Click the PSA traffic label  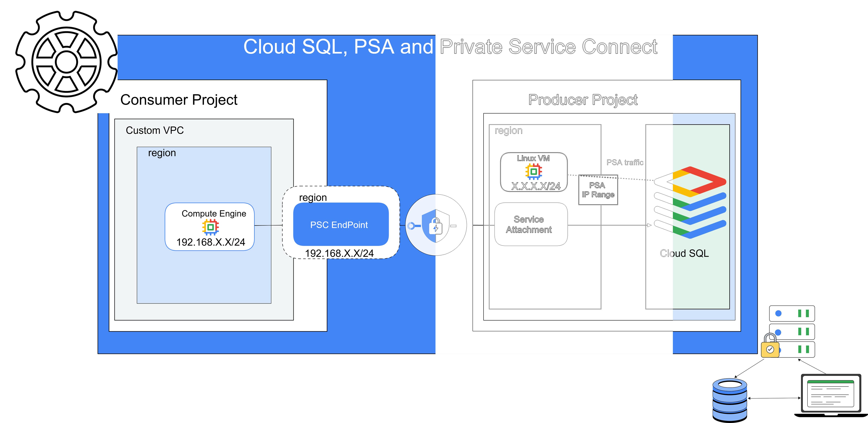click(625, 162)
